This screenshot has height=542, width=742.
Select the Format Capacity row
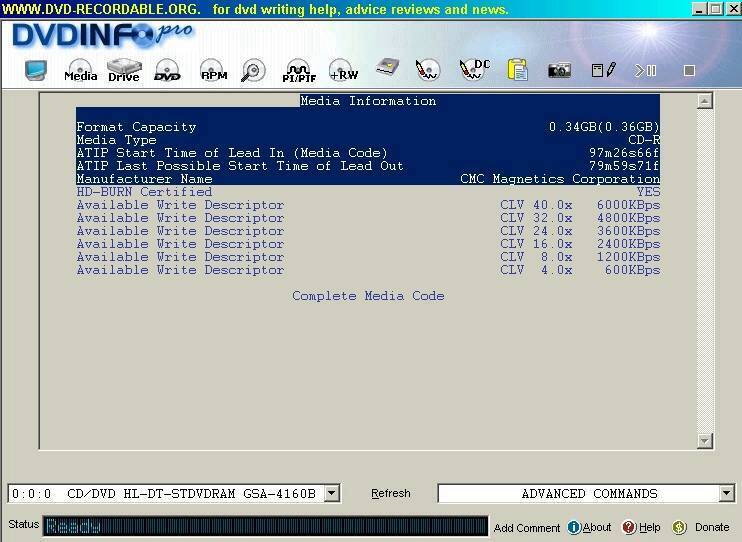click(x=368, y=127)
